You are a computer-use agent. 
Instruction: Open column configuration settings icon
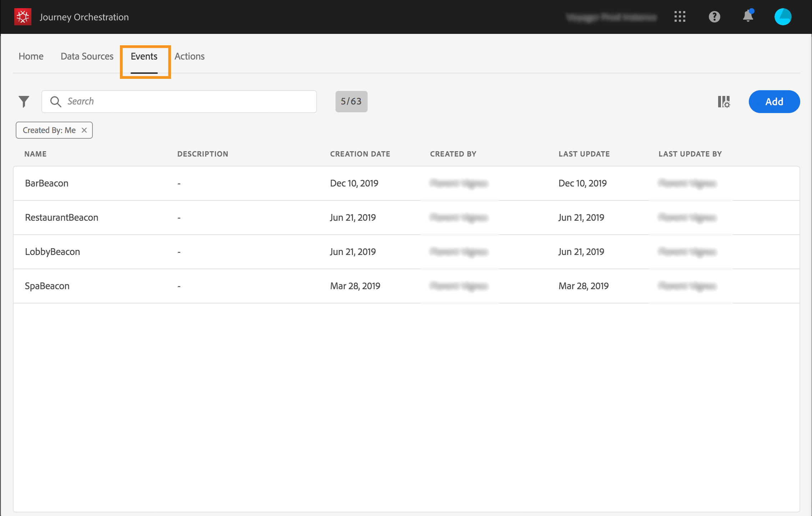(724, 102)
